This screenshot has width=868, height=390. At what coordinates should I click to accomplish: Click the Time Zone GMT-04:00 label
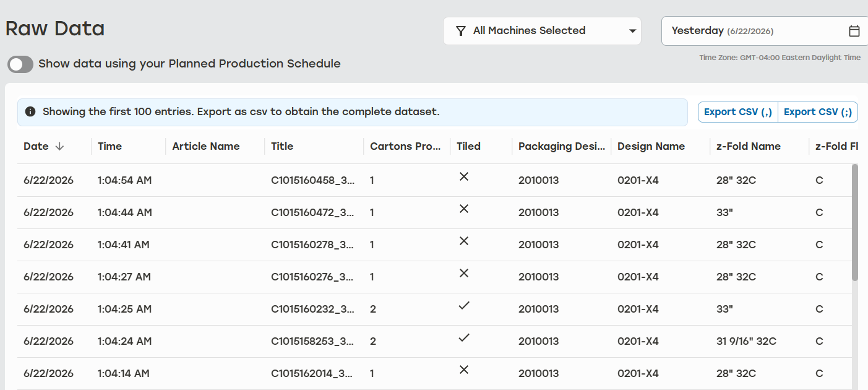click(x=780, y=58)
